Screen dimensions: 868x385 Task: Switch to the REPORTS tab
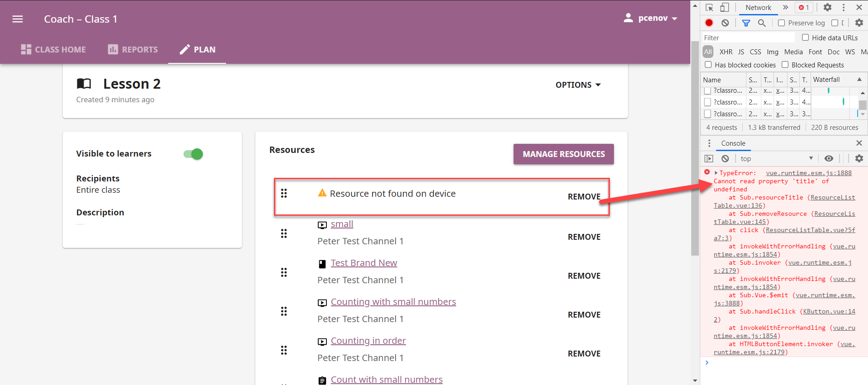click(x=133, y=49)
